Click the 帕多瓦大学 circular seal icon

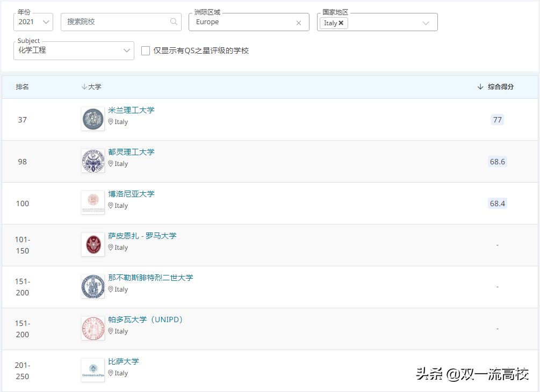(x=92, y=328)
